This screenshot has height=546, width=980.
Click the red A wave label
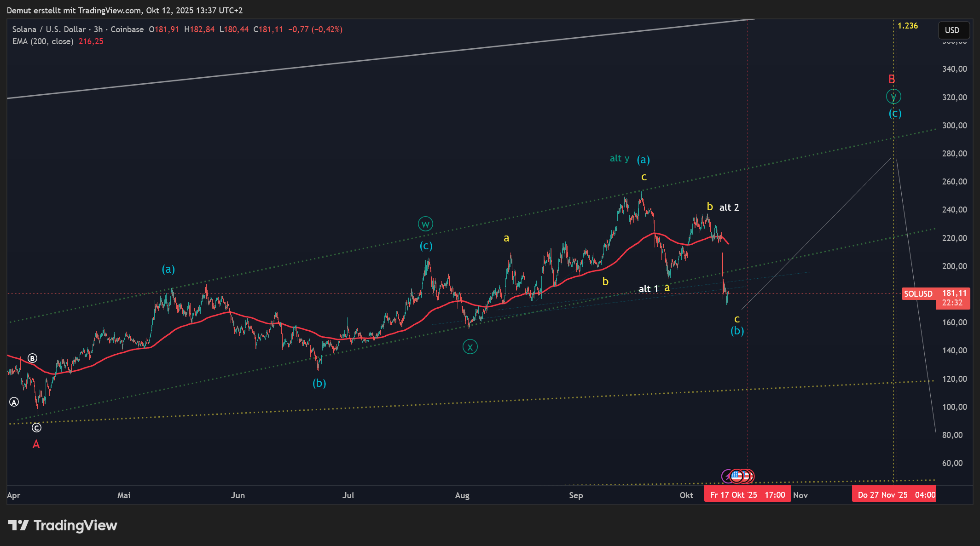tap(36, 444)
